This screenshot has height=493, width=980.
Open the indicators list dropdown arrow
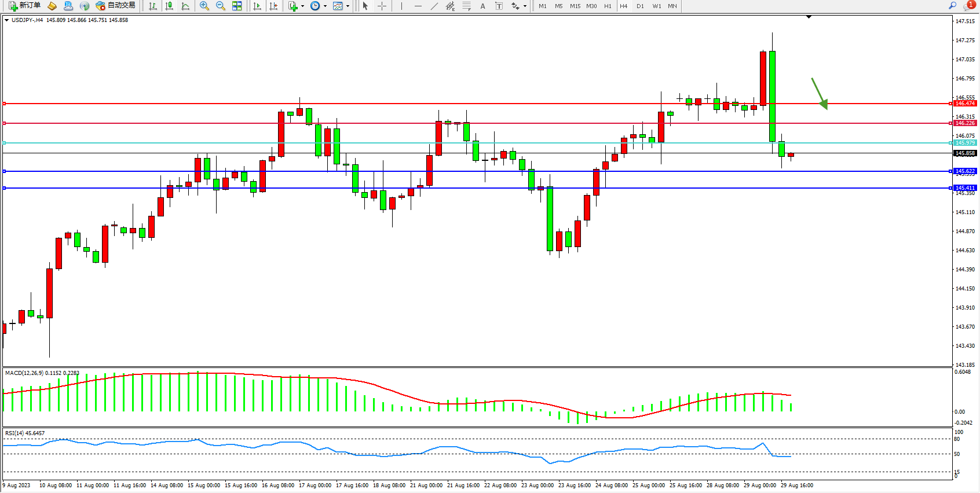302,6
